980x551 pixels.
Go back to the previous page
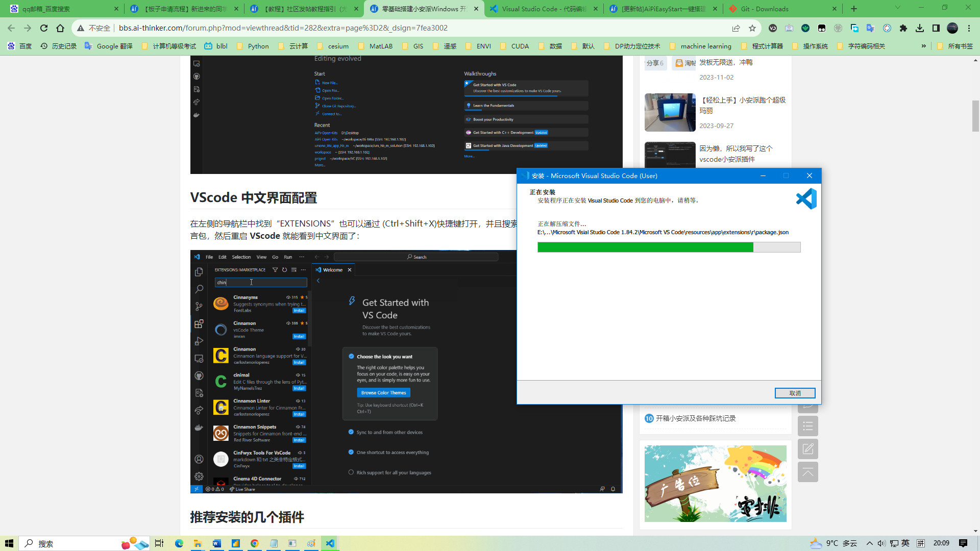[x=11, y=28]
